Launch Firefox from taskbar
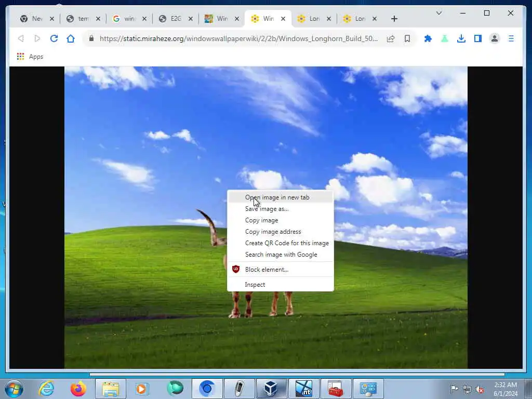This screenshot has height=399, width=532. point(78,389)
